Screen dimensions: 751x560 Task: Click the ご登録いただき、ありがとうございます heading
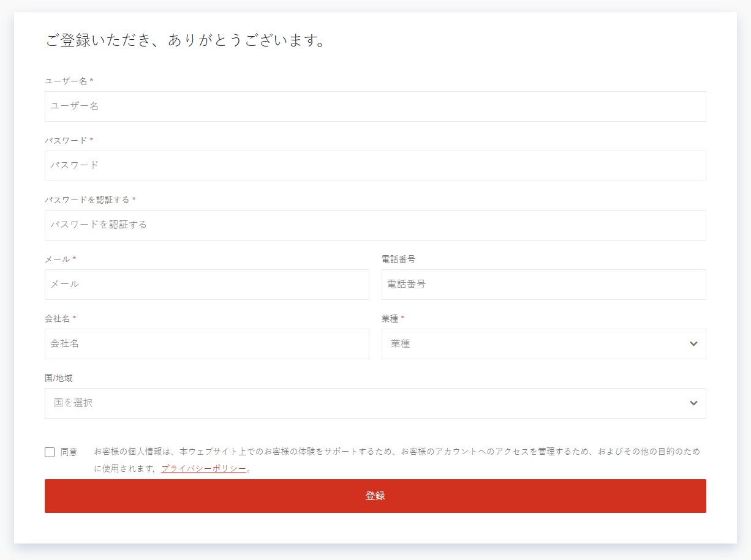[185, 41]
